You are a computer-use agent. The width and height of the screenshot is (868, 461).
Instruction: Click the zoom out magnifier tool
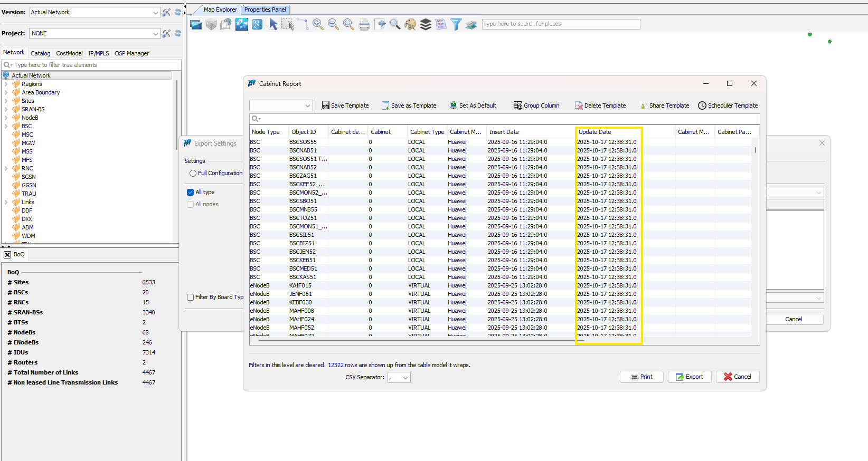pos(333,24)
